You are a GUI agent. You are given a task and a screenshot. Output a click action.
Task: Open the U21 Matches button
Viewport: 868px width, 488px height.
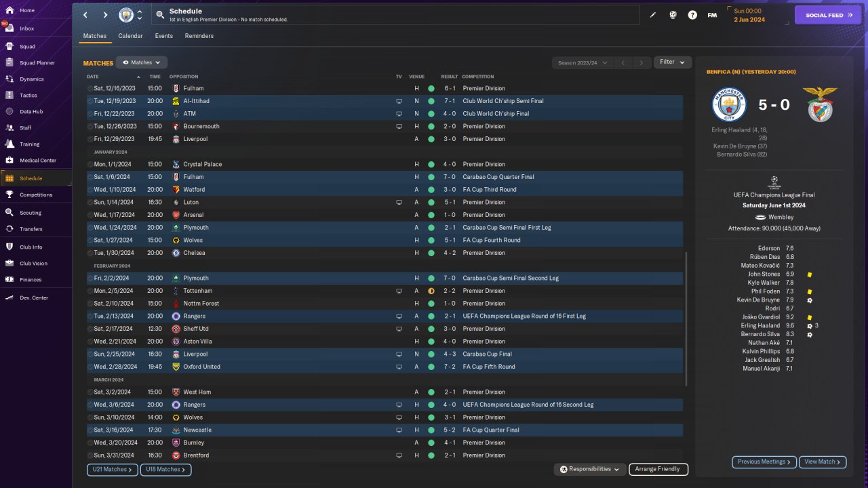pos(113,469)
